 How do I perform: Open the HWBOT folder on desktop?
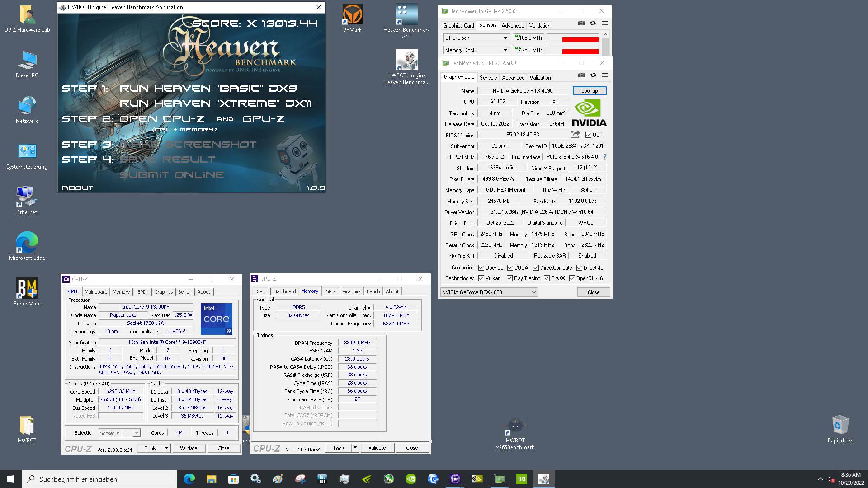coord(27,429)
